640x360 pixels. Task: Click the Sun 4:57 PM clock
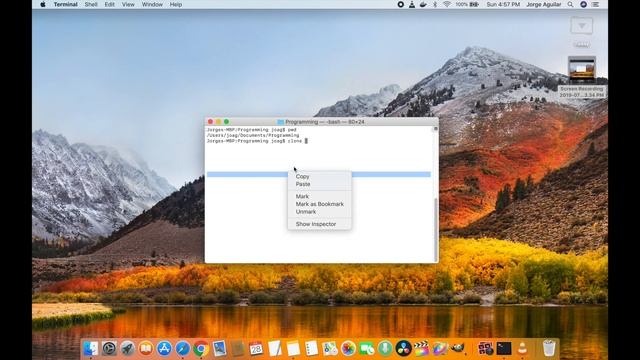pyautogui.click(x=503, y=4)
